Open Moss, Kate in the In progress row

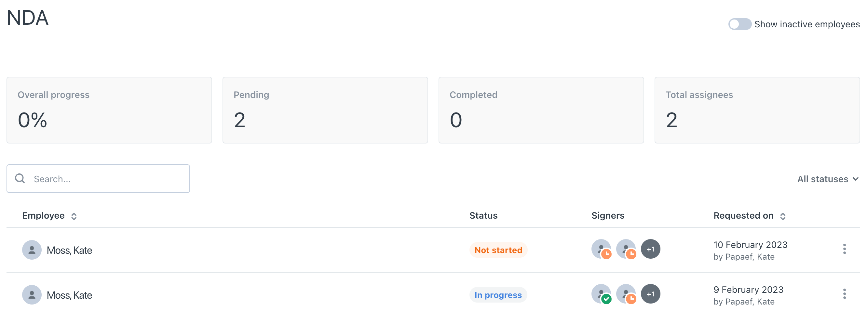(x=69, y=295)
